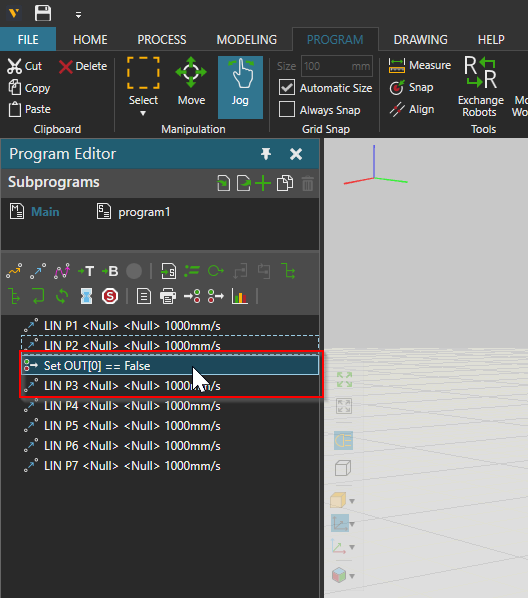Screen dimensions: 528x598
Task: Add a new subprogram with plus icon
Action: click(x=263, y=183)
